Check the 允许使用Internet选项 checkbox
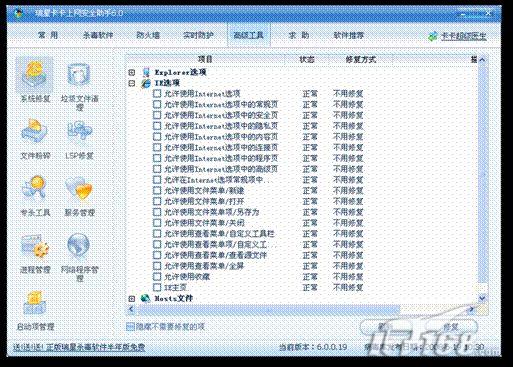Screen dimensions: 513x367 157,94
